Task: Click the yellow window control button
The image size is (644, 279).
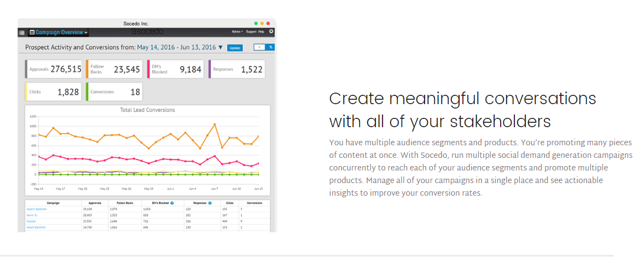Action: 263,24
